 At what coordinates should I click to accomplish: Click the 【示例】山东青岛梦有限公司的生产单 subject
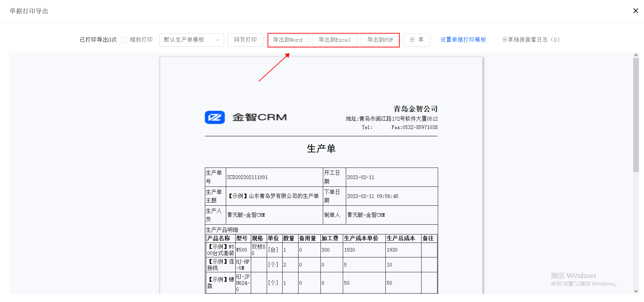tap(273, 196)
